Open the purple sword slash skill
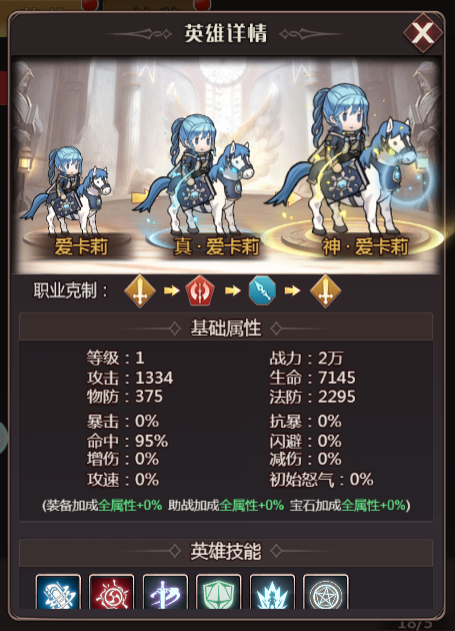The width and height of the screenshot is (455, 631). pos(165,592)
